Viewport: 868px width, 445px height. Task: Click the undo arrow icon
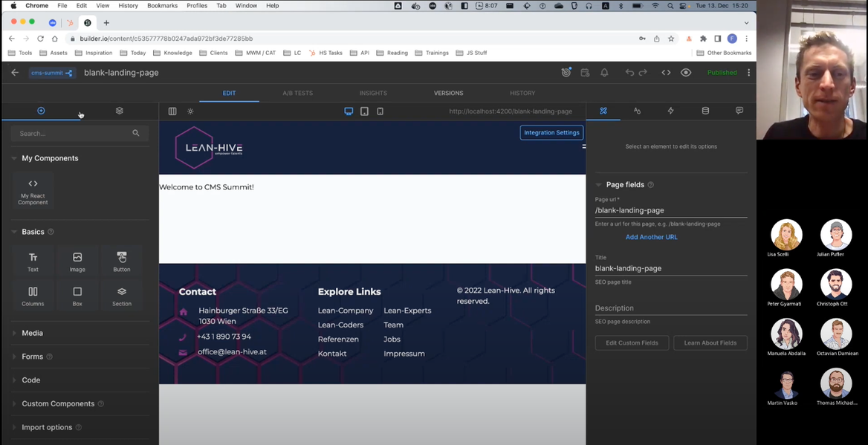click(x=629, y=72)
